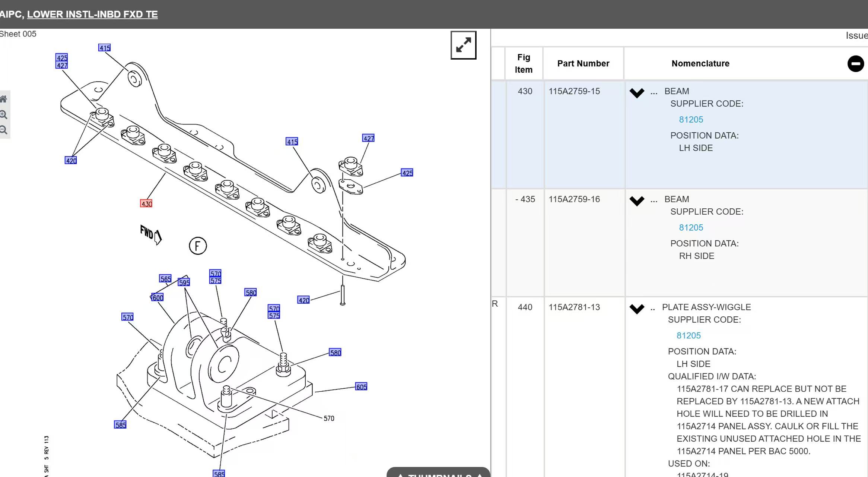
Task: Select callout 420 next to the pin
Action: (303, 300)
